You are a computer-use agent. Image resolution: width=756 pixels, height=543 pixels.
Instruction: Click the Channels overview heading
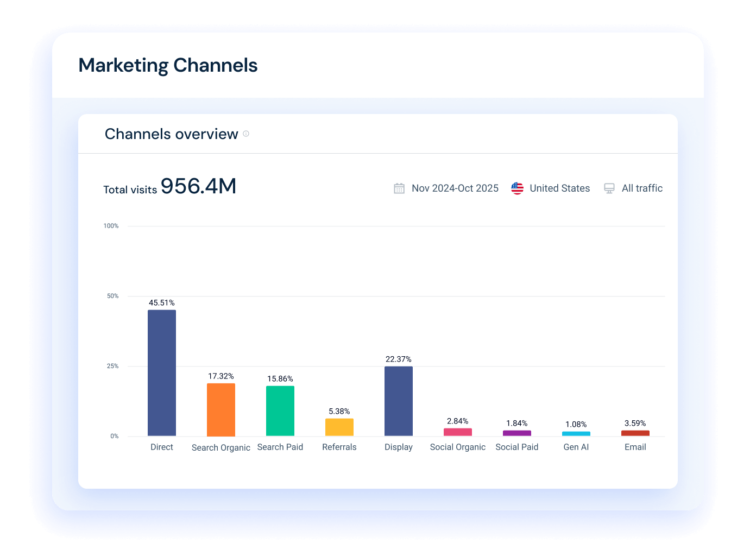172,134
